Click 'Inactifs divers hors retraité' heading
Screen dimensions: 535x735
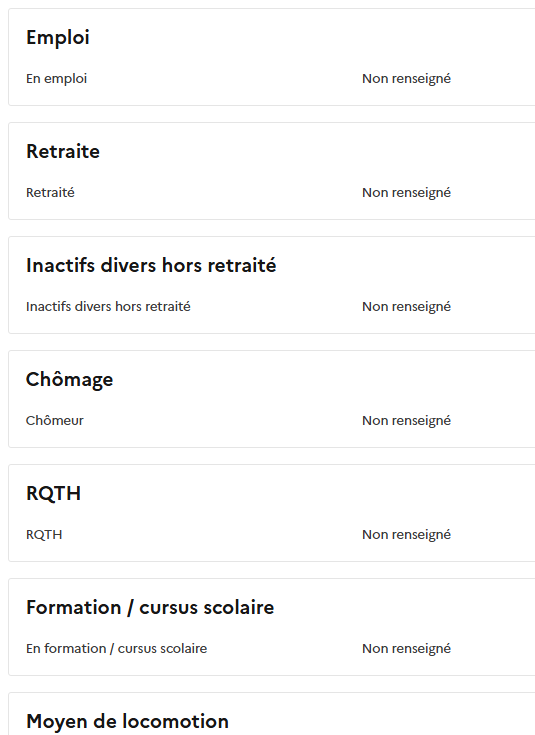[151, 265]
